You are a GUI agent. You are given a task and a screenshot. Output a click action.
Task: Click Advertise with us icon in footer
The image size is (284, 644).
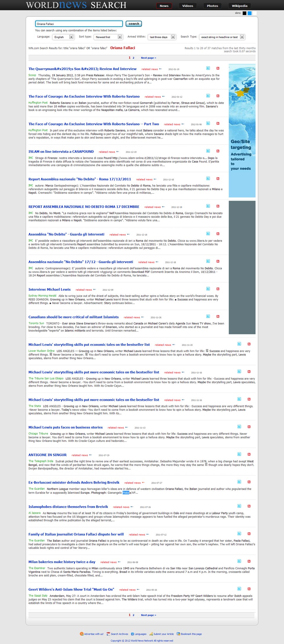tap(82, 634)
